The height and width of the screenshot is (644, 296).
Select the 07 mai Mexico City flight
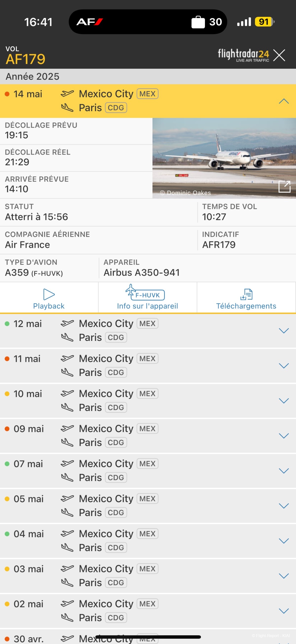coord(148,471)
